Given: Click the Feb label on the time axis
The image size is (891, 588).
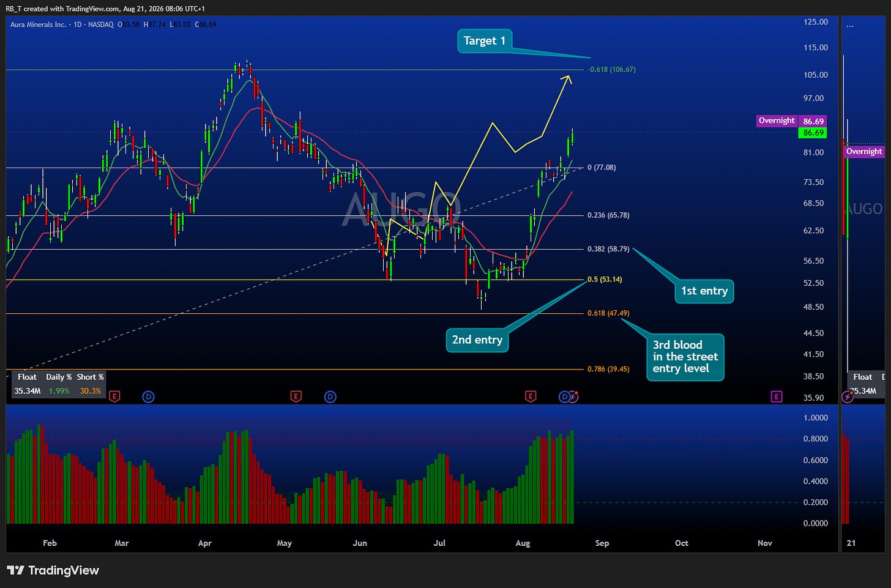Looking at the screenshot, I should tap(50, 543).
